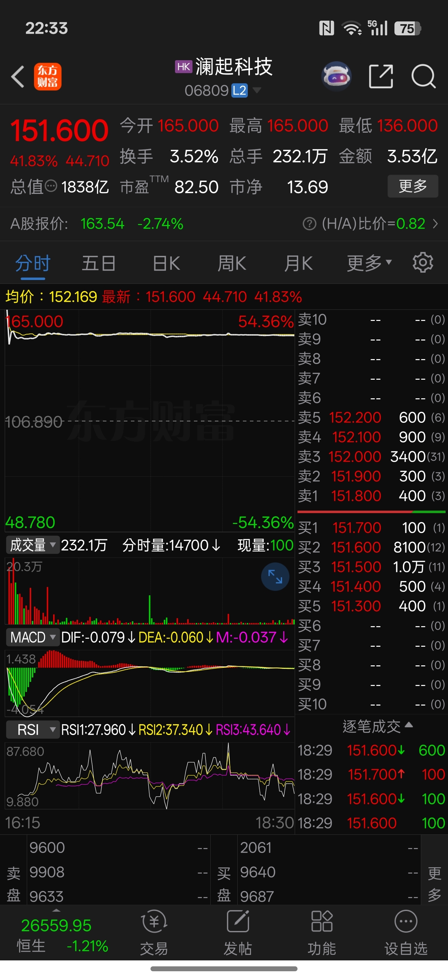Tap buy broker code 9640
Viewport: 448px width, 980px height.
click(x=258, y=872)
